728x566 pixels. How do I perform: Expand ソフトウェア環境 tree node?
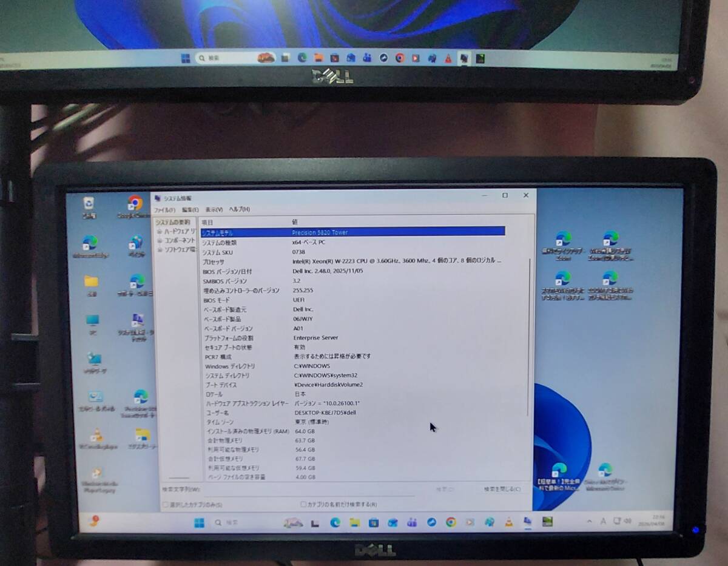(x=160, y=249)
